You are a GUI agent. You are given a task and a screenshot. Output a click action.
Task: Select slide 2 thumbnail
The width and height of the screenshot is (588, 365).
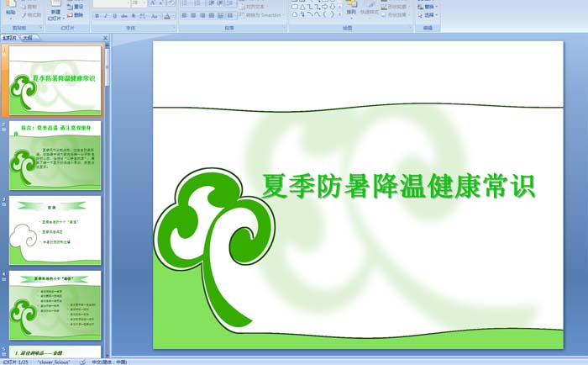(x=55, y=156)
